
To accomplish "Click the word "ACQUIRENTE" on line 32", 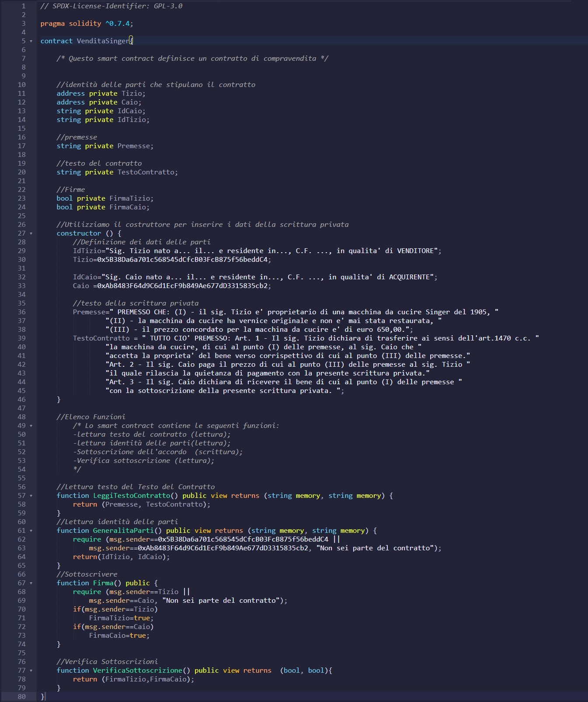I will (409, 277).
